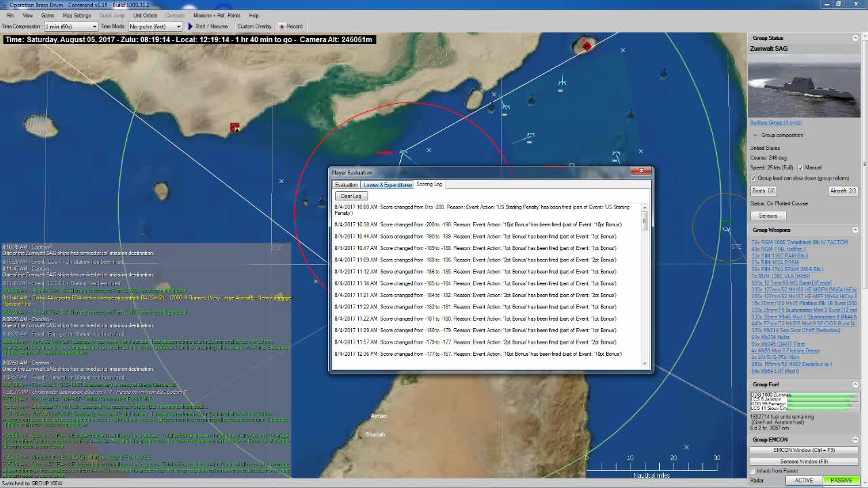Open the File menu
This screenshot has height=488, width=868.
(10, 15)
